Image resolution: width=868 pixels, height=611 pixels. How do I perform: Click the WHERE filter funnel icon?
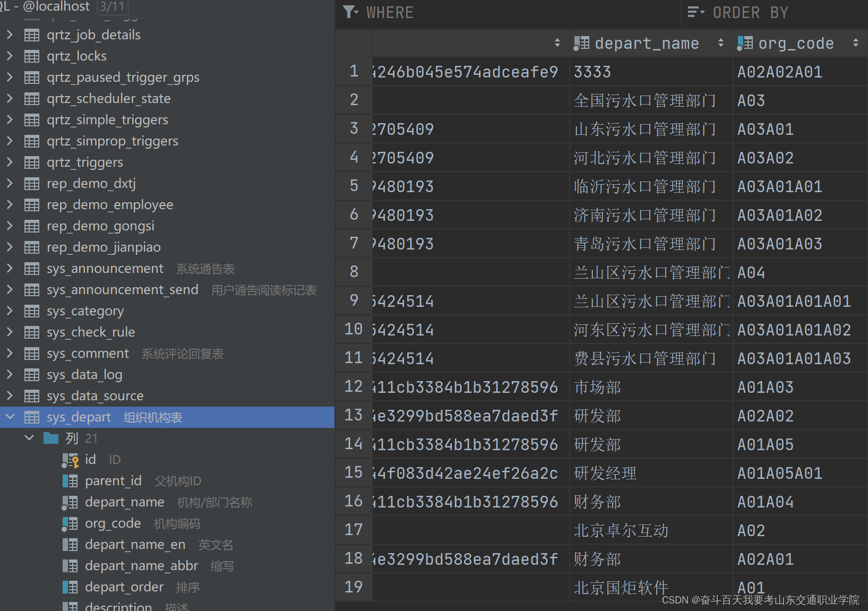pos(351,12)
